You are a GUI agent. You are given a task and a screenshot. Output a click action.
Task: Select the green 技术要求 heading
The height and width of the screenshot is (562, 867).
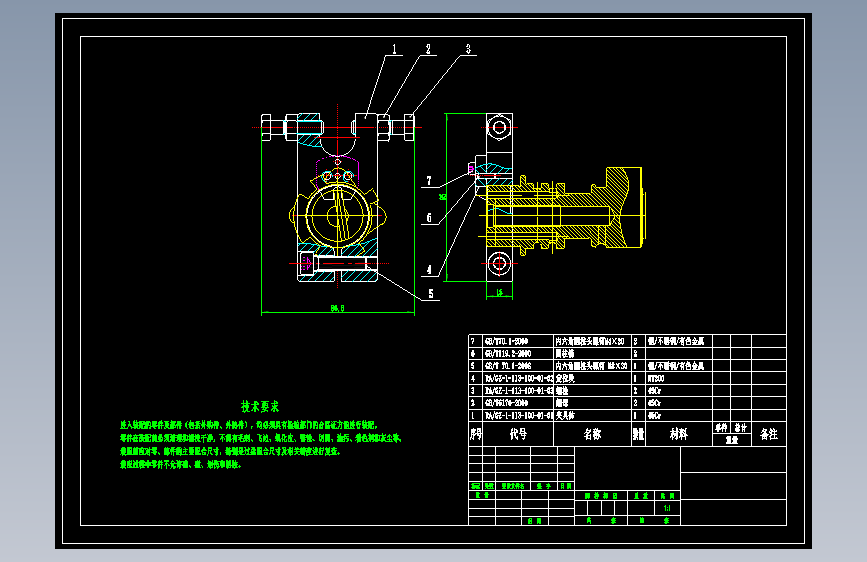click(260, 407)
